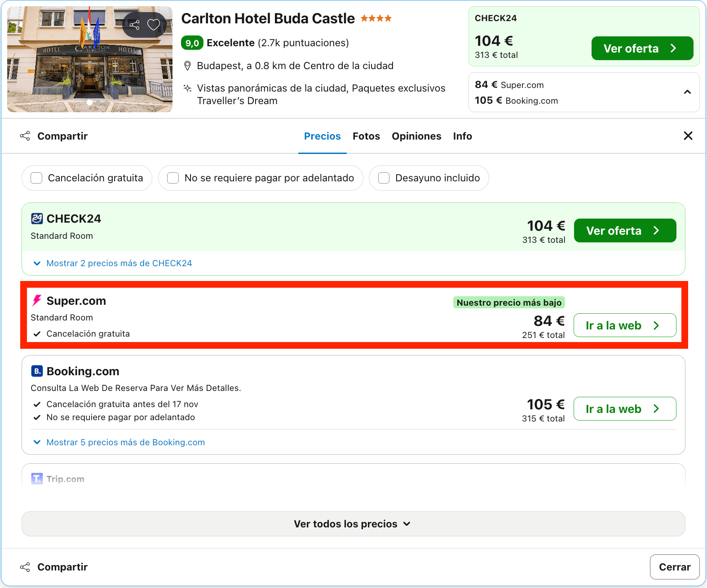707x588 pixels.
Task: Open the Carlton Hotel entrance photo
Action: (90, 59)
